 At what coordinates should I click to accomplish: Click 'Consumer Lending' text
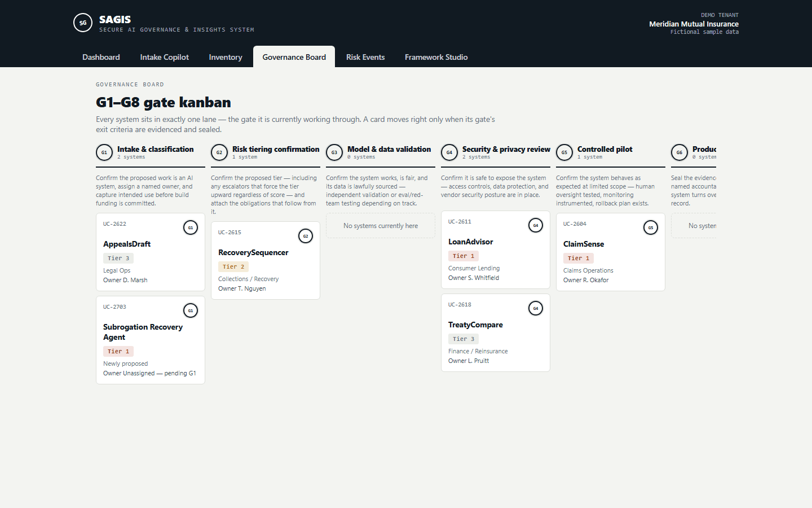pos(474,268)
